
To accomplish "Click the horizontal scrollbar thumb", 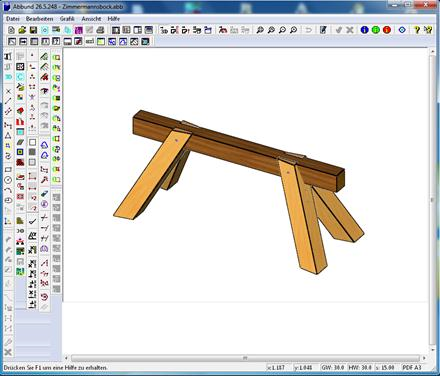I will tap(245, 358).
